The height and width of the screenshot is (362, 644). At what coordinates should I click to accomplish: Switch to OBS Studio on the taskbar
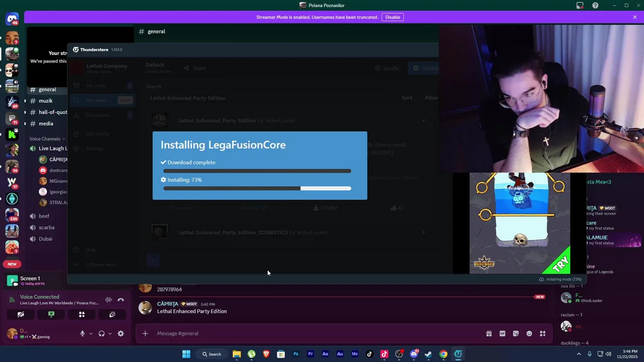(x=399, y=354)
